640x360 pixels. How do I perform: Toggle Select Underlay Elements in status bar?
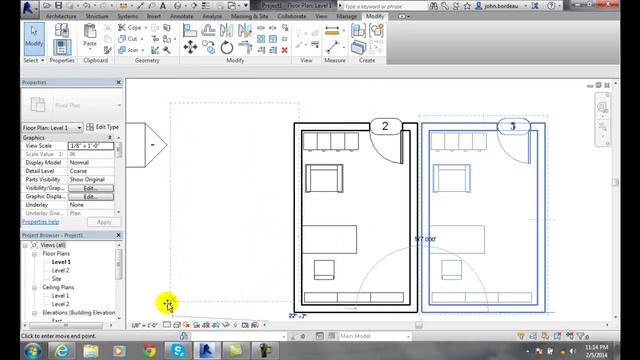click(x=533, y=336)
